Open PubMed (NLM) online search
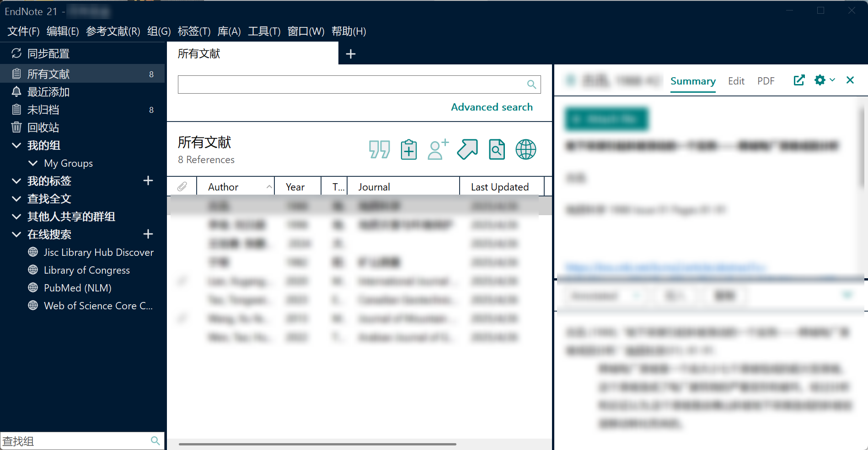 coord(77,288)
